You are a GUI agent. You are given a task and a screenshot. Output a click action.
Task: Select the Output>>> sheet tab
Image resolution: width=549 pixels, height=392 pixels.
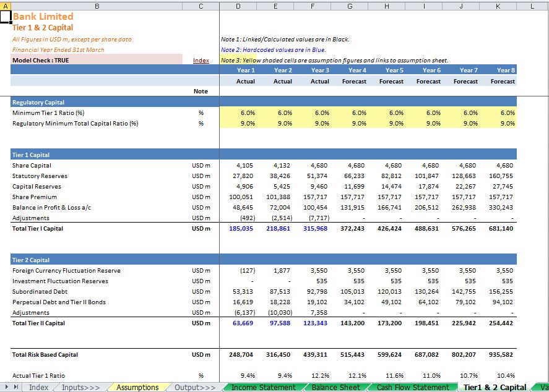[x=195, y=388]
